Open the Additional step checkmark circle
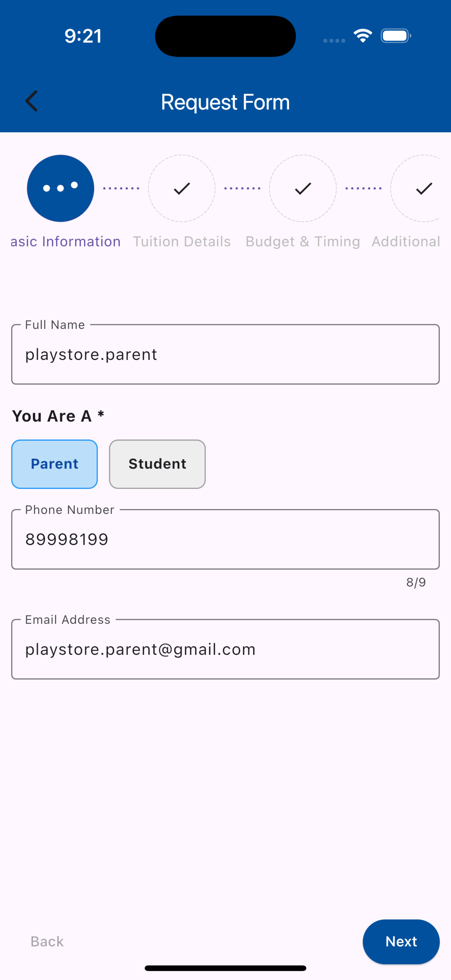451x980 pixels. tap(415, 188)
